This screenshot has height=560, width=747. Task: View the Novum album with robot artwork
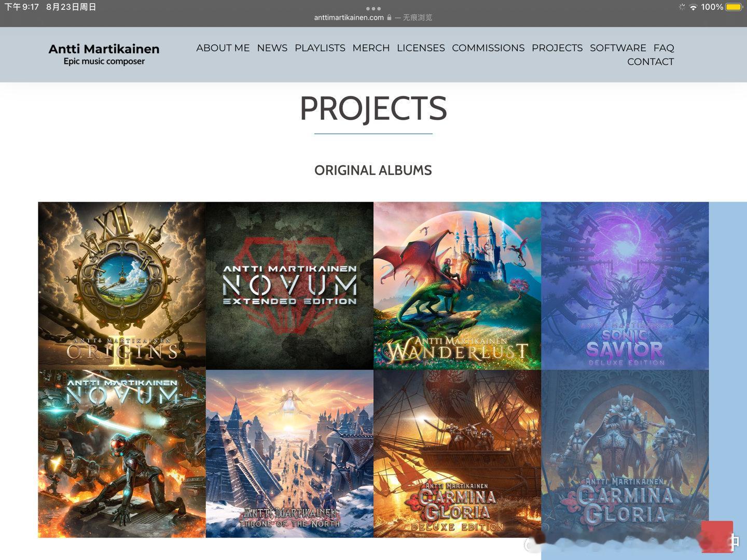click(x=122, y=454)
